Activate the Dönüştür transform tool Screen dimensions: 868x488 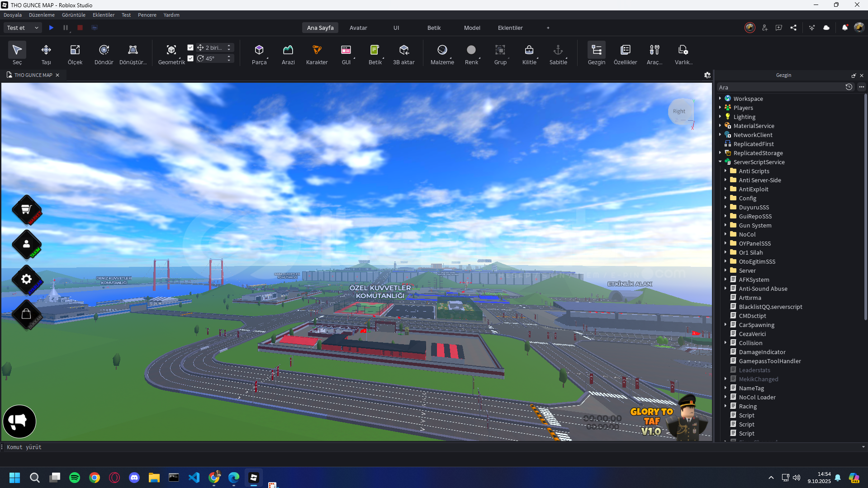pos(133,54)
